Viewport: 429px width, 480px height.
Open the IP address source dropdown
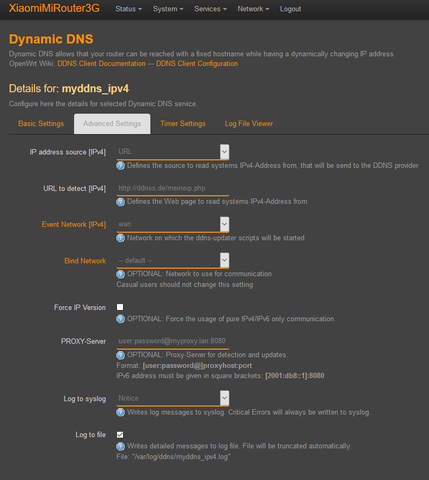pos(173,152)
